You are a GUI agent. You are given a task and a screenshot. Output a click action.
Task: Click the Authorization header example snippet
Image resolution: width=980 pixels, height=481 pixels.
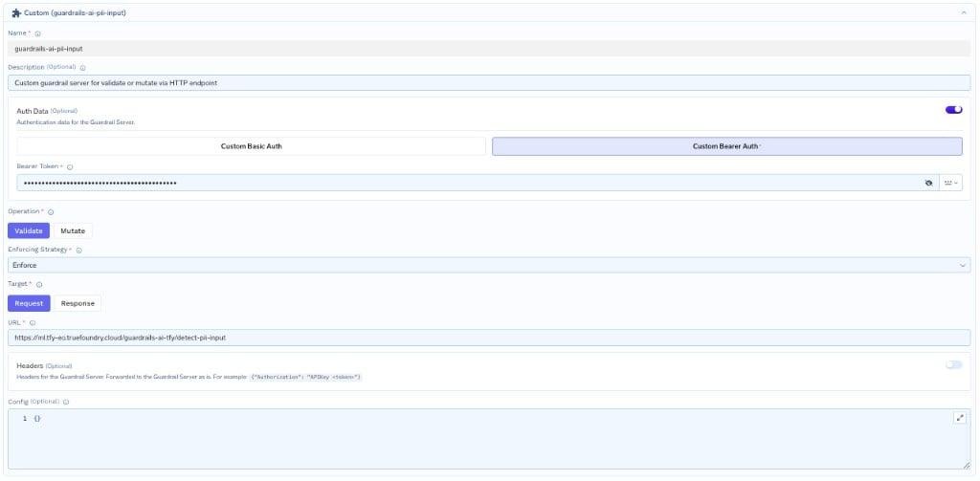[x=306, y=378]
